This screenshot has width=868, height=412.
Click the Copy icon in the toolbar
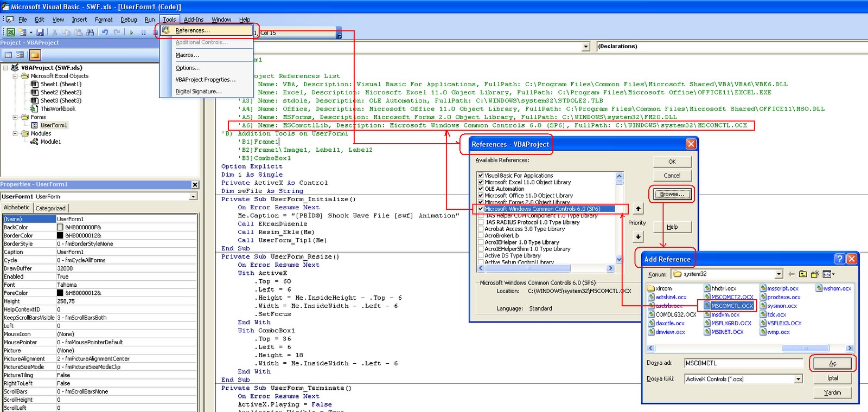(x=66, y=33)
